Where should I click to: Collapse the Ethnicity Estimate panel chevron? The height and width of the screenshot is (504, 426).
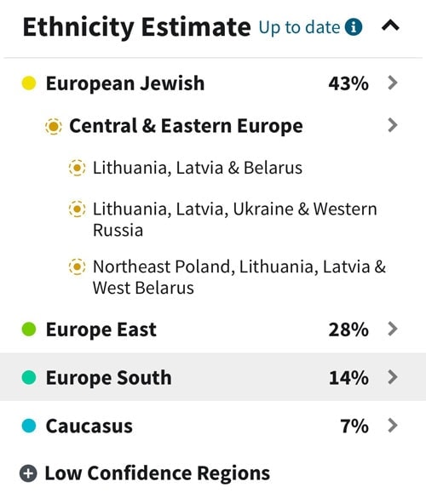click(390, 26)
